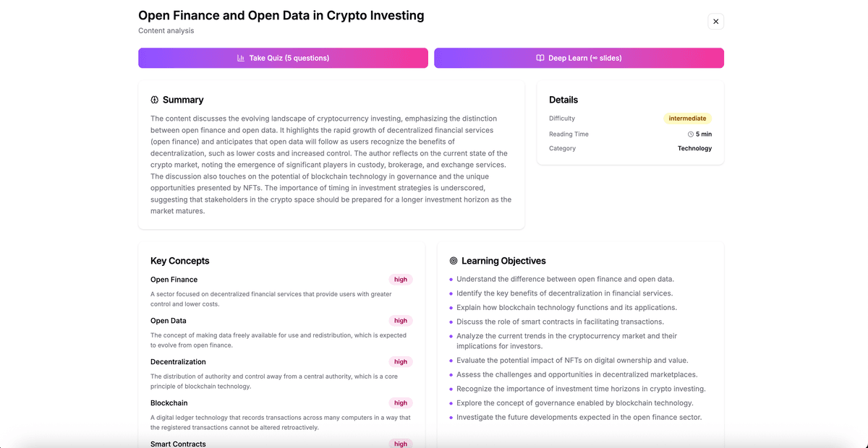The width and height of the screenshot is (868, 448).
Task: Start the quiz with 5 questions
Action: [282, 58]
